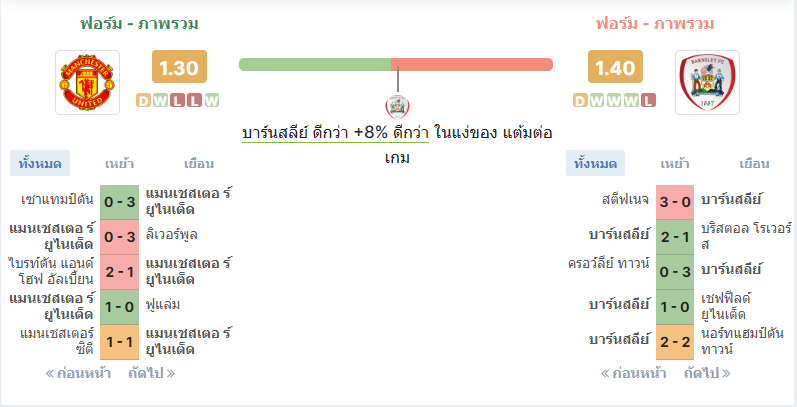Click Manchester United's last 'W' form badge
This screenshot has width=797, height=407.
pyautogui.click(x=212, y=101)
